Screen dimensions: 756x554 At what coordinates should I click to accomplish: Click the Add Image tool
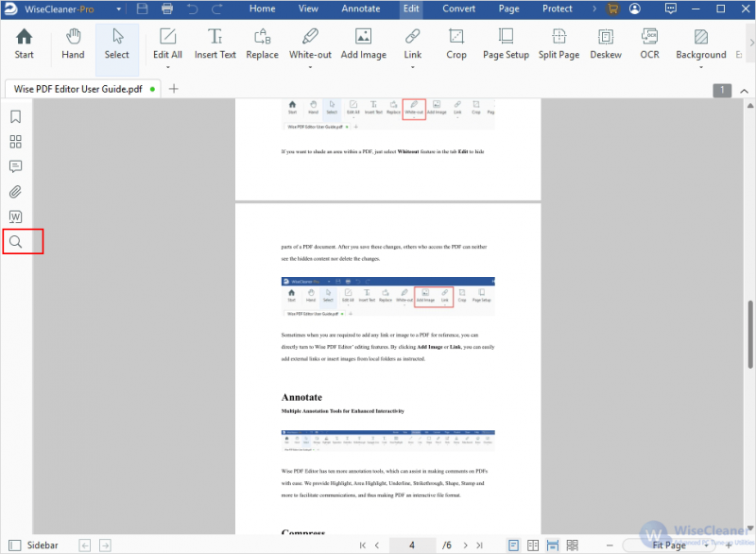point(364,43)
